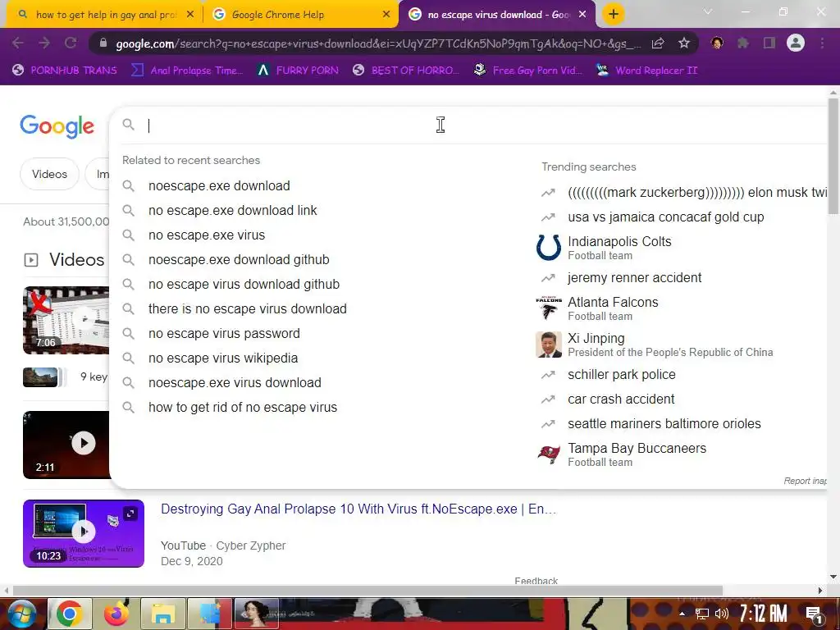Click the horizontal page scrollbar
Screen dimensions: 840x630
[367, 591]
